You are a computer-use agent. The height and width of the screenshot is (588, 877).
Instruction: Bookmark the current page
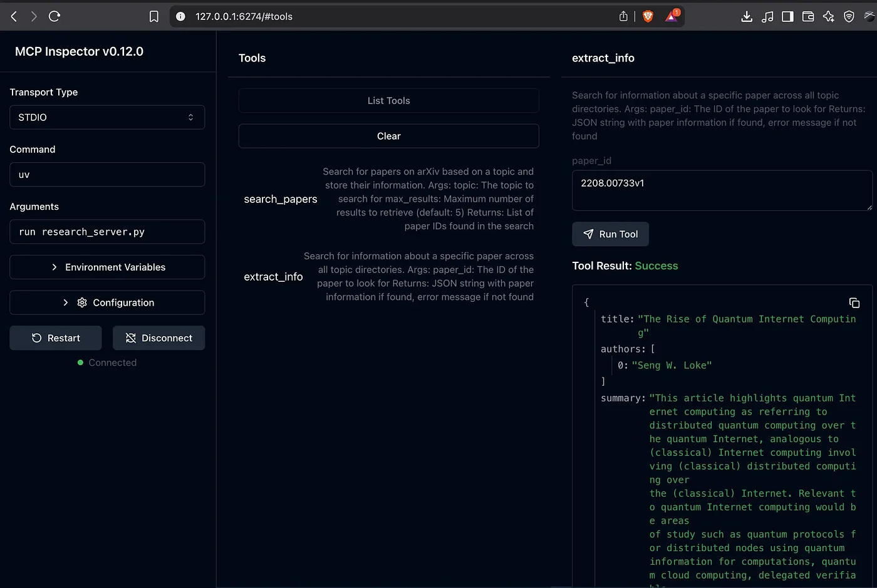tap(154, 16)
